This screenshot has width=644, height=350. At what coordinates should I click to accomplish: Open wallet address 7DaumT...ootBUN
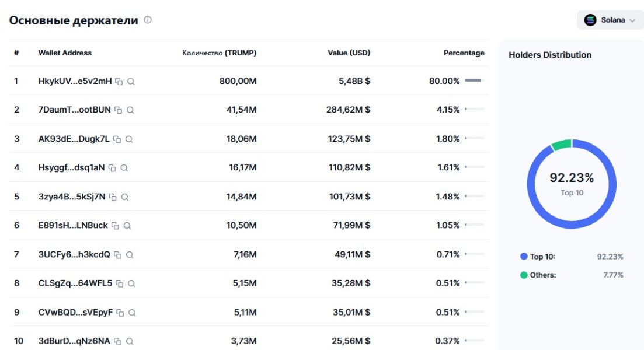(x=74, y=110)
